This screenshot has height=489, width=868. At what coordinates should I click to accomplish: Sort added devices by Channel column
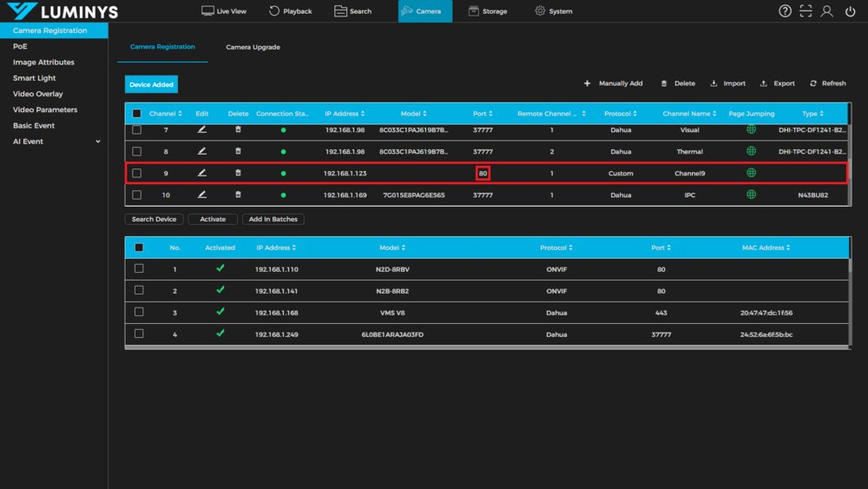165,114
